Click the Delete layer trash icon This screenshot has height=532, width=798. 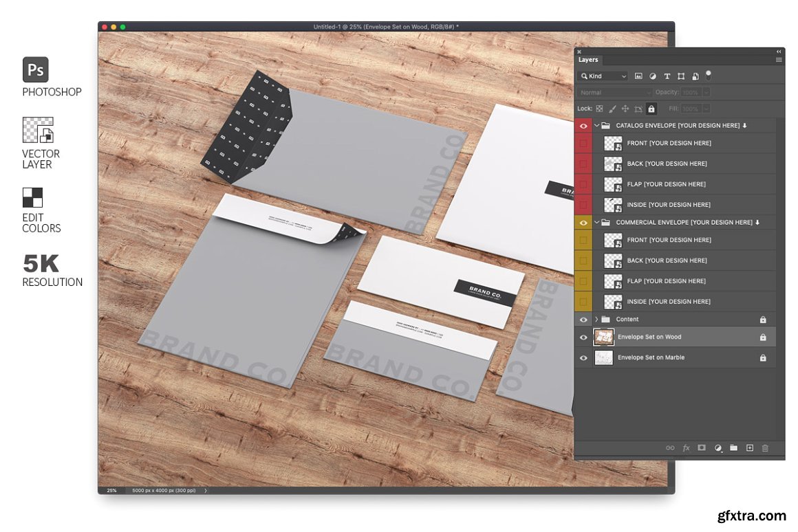pyautogui.click(x=765, y=448)
